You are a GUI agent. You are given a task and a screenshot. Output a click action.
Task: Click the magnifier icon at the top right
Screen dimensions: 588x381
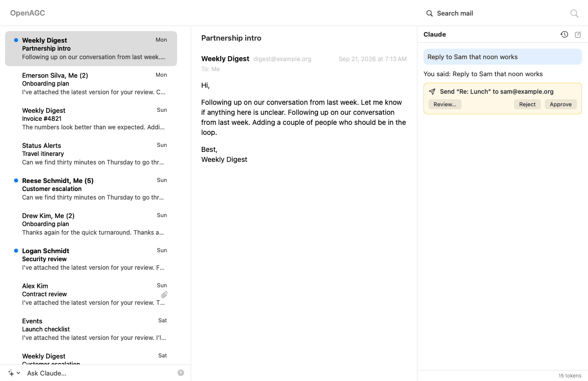point(574,14)
